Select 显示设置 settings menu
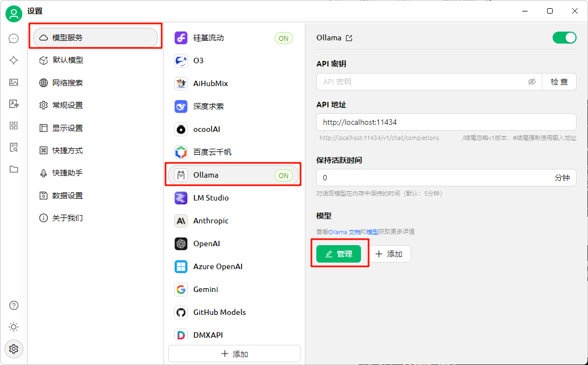Viewport: 588px width, 365px height. (96, 128)
